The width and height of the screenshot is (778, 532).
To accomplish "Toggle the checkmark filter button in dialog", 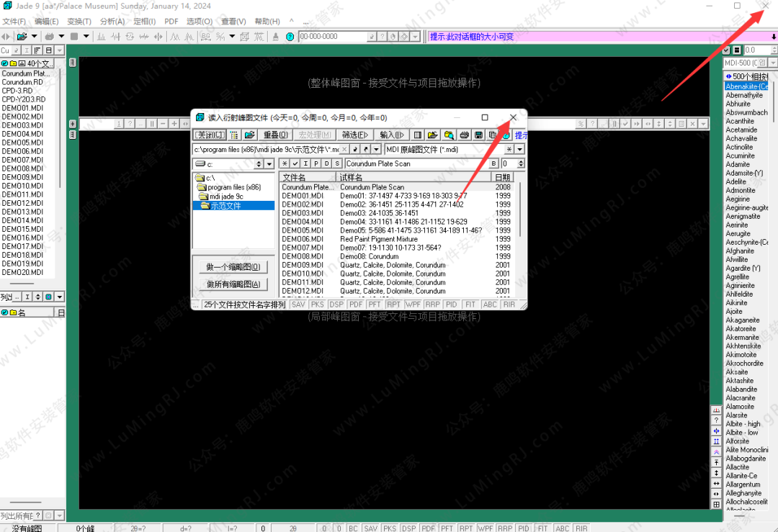I will coord(295,163).
